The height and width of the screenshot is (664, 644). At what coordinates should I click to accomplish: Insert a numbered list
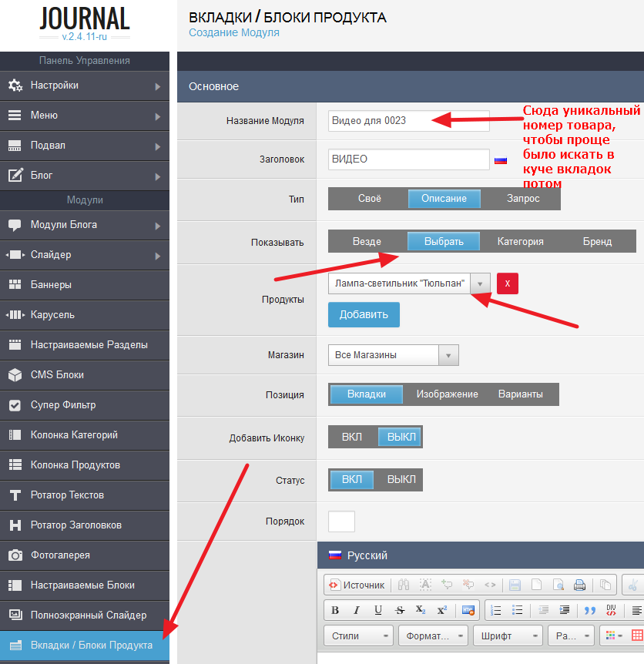[x=497, y=610]
